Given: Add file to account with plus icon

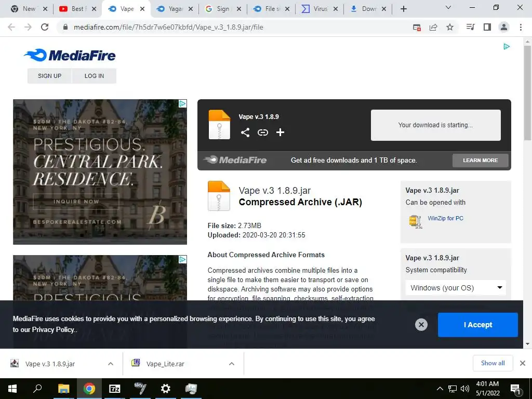Looking at the screenshot, I should [x=280, y=132].
